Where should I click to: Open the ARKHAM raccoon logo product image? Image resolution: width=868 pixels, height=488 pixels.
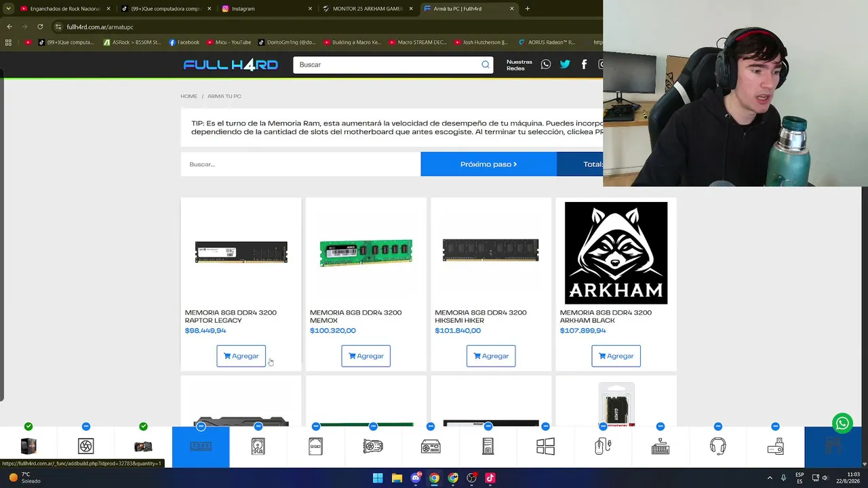[616, 253]
